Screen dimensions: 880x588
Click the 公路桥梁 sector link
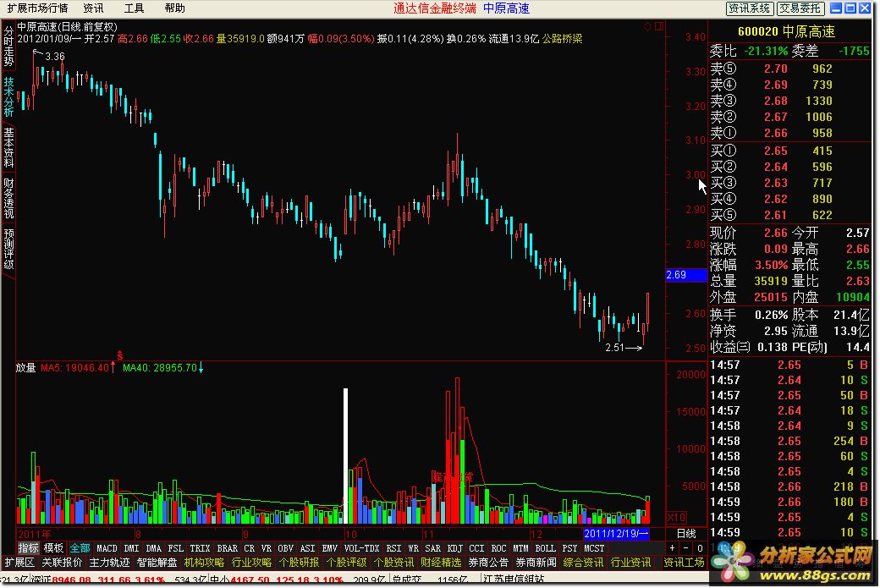[x=563, y=39]
